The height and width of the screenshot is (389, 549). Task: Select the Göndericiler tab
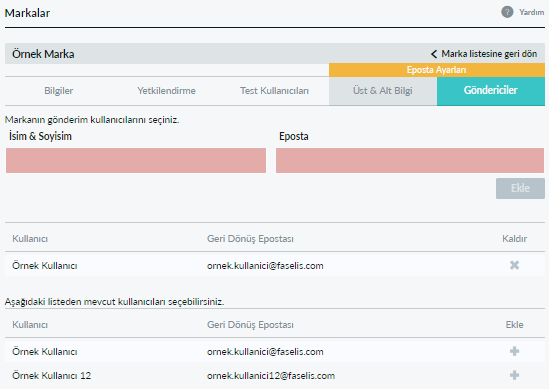point(491,91)
